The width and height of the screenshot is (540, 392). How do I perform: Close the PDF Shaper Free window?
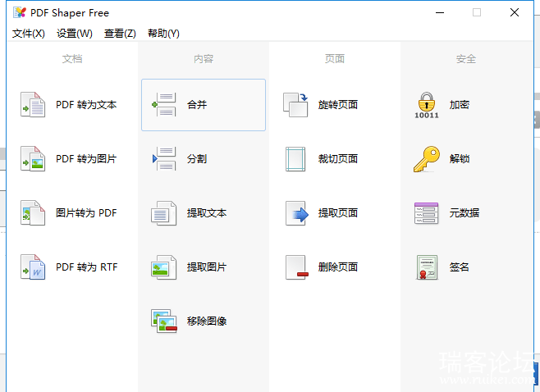(515, 13)
